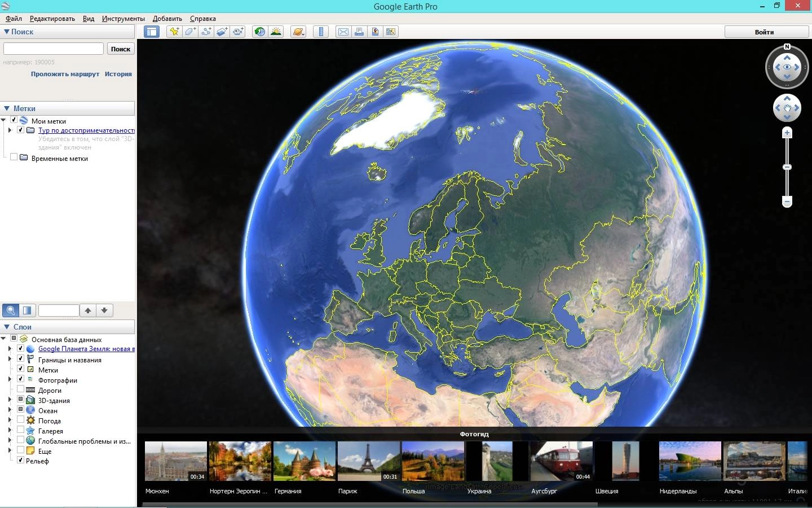Move selected place up with arrow

coord(88,310)
